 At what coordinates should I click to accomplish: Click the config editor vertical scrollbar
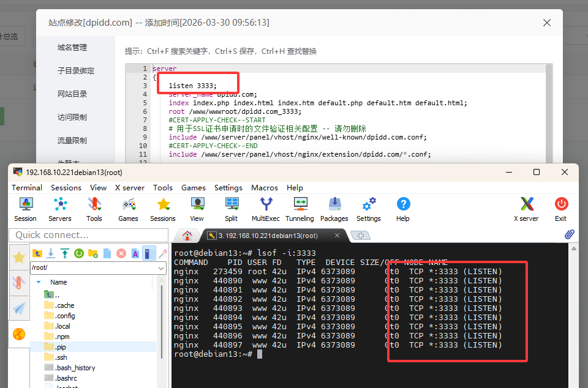(549, 113)
